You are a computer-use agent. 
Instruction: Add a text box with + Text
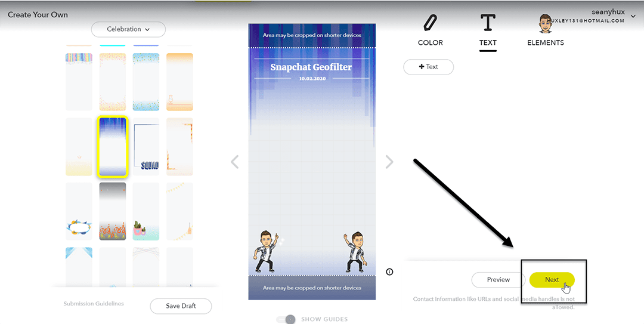point(428,67)
